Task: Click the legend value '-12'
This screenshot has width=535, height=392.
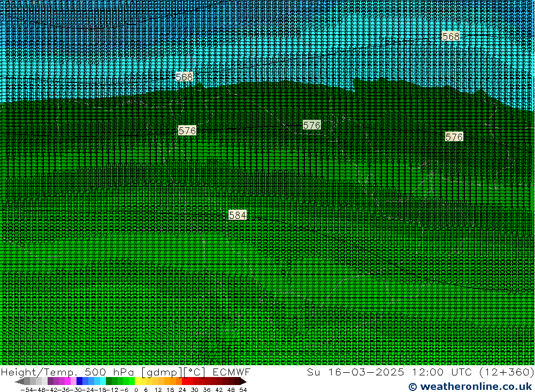Action: coord(112,390)
